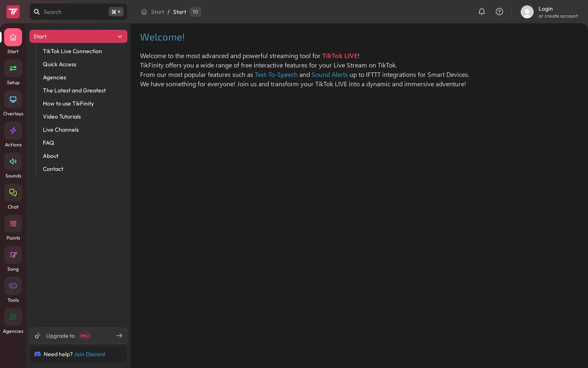
Task: Click the first Start breadcrumb link
Action: point(158,12)
